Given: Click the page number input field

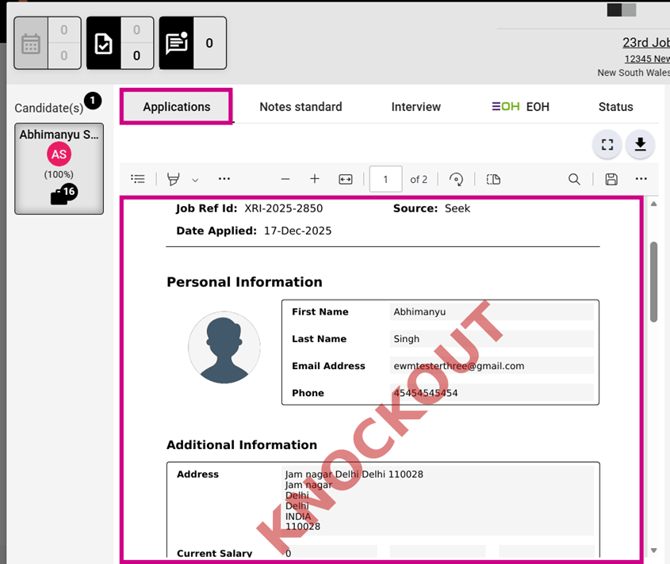Looking at the screenshot, I should coord(386,179).
